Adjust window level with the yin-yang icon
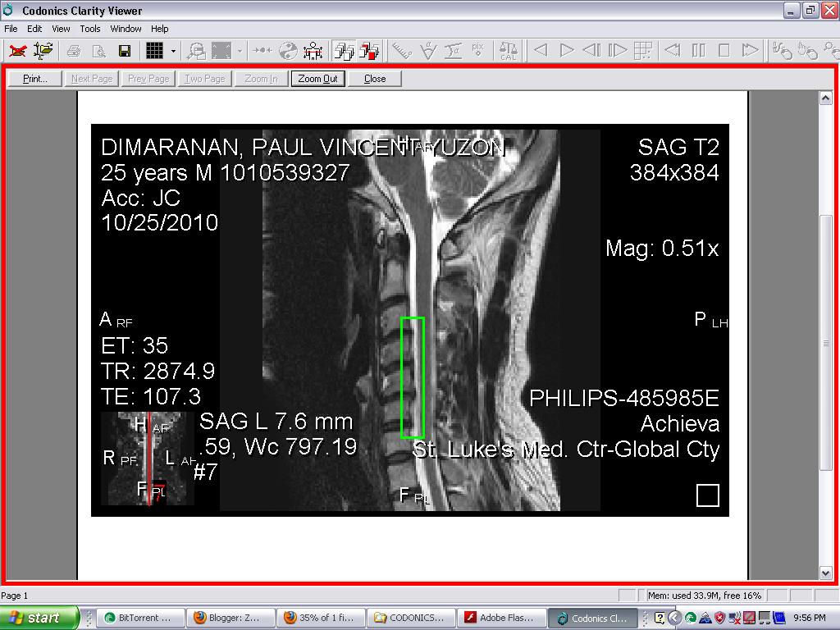Viewport: 840px width, 630px height. click(289, 50)
